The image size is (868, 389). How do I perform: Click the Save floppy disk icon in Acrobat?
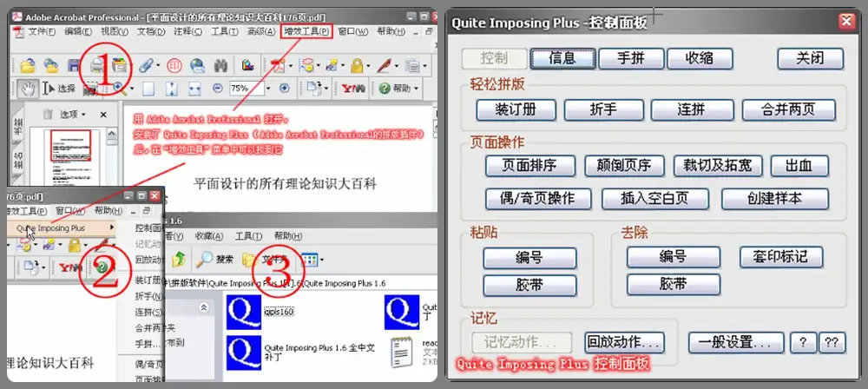tap(74, 66)
